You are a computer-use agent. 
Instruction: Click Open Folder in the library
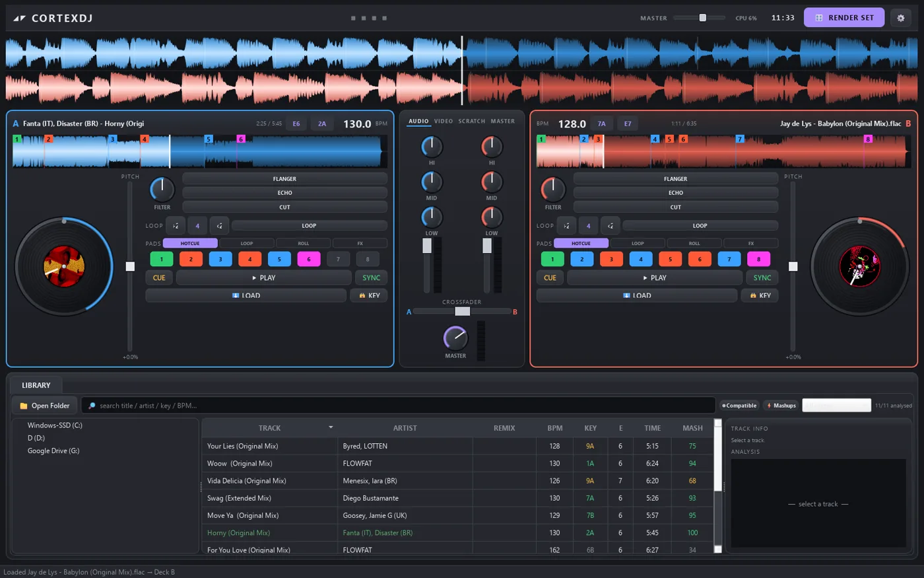coord(44,406)
